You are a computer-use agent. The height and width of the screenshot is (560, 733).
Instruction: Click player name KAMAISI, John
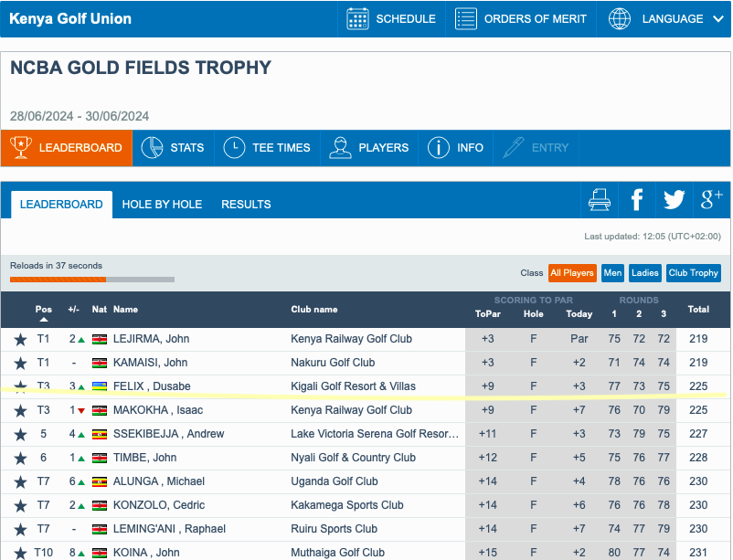150,363
